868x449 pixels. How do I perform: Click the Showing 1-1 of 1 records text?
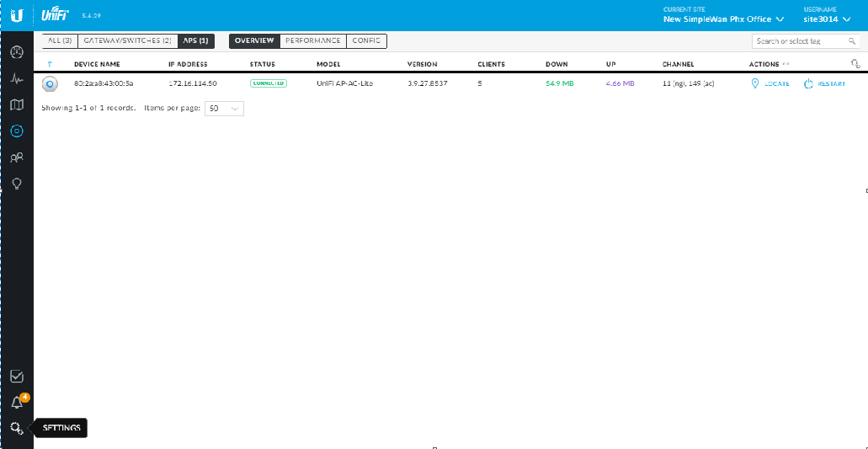click(88, 109)
